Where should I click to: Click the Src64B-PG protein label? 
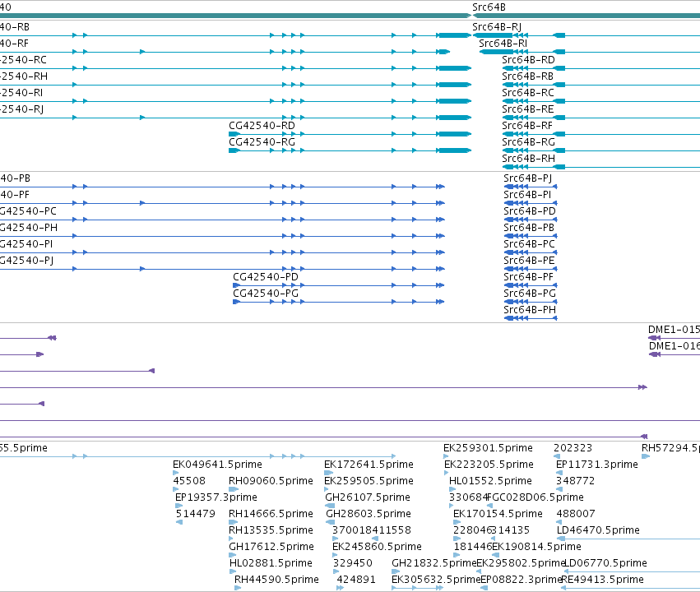click(x=530, y=294)
